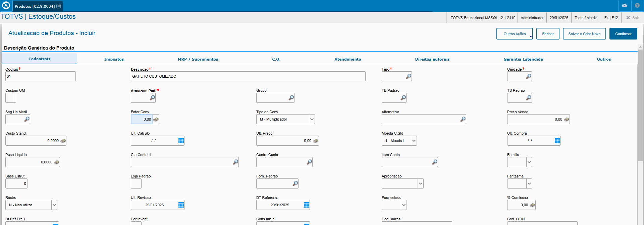Open the Alternativo lookup magnifier
This screenshot has width=644, height=225.
coord(463,119)
